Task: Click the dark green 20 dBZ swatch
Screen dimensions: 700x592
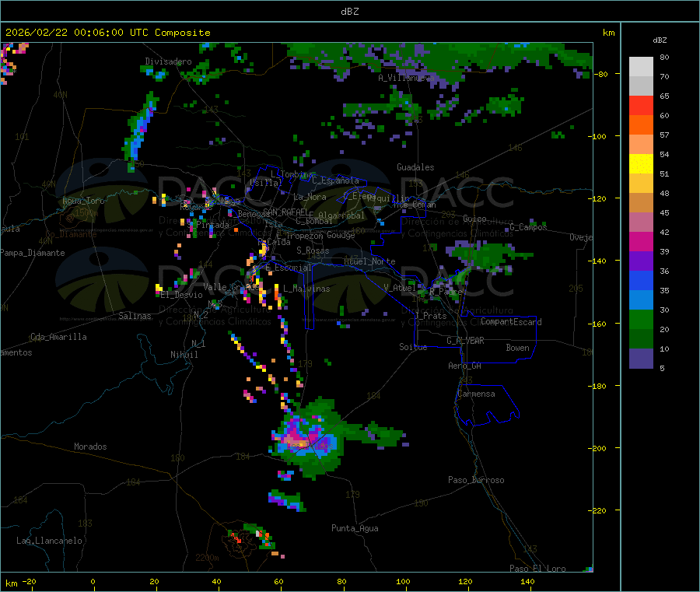Action: 641,338
